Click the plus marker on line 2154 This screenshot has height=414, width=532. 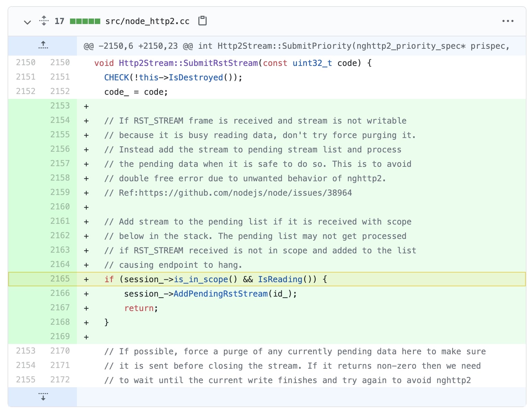pyautogui.click(x=86, y=121)
